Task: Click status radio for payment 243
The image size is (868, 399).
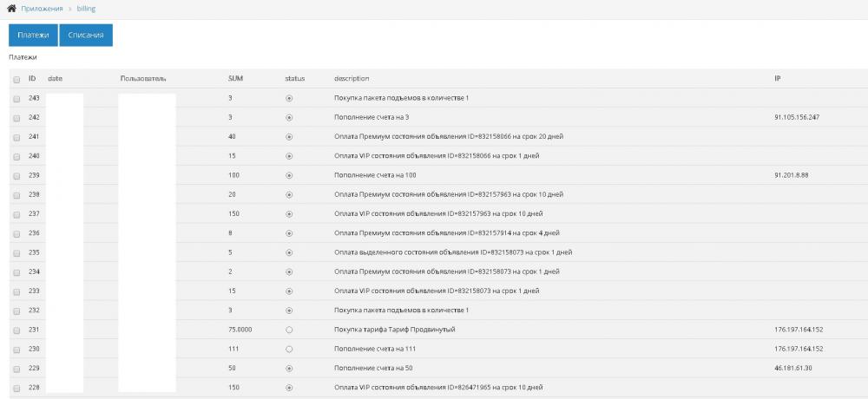Action: click(289, 98)
